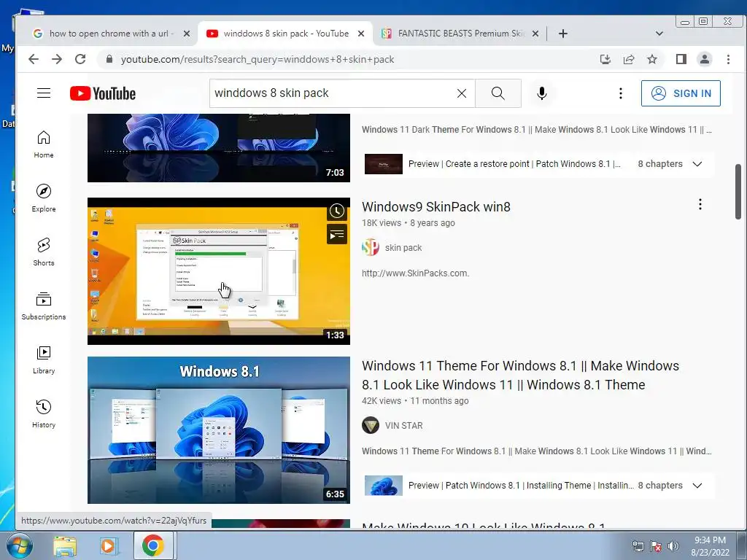Share this page via address bar icon
The height and width of the screenshot is (560, 747).
[629, 59]
